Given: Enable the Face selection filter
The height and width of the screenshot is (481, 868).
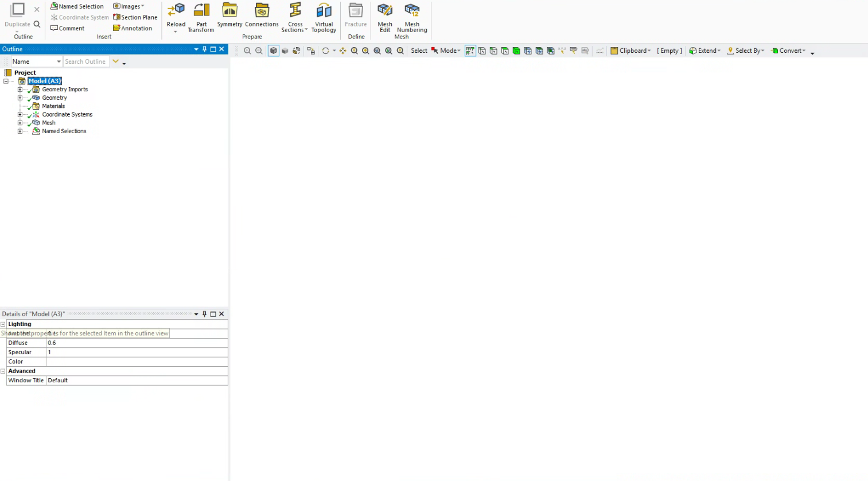Looking at the screenshot, I should point(505,51).
